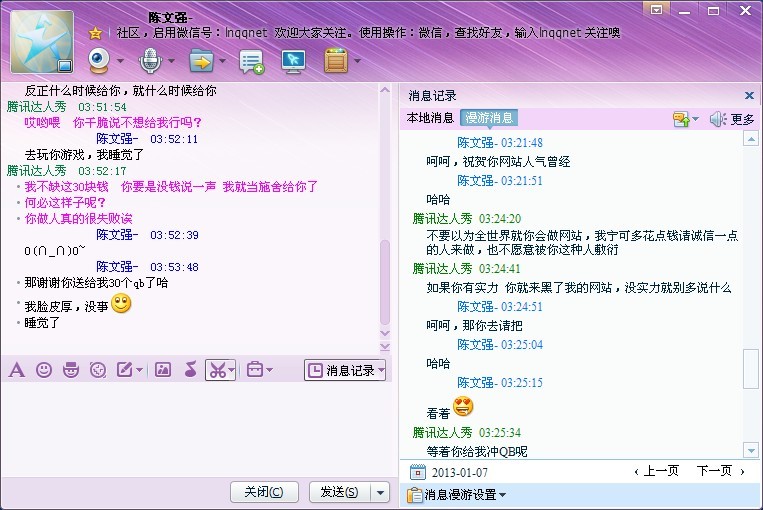Open the toolbox briefcase icon

[x=255, y=370]
